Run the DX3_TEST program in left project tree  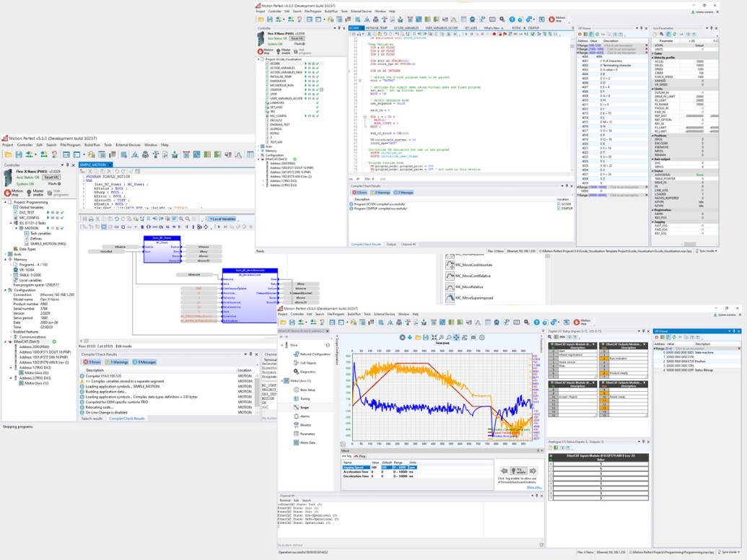[x=48, y=212]
